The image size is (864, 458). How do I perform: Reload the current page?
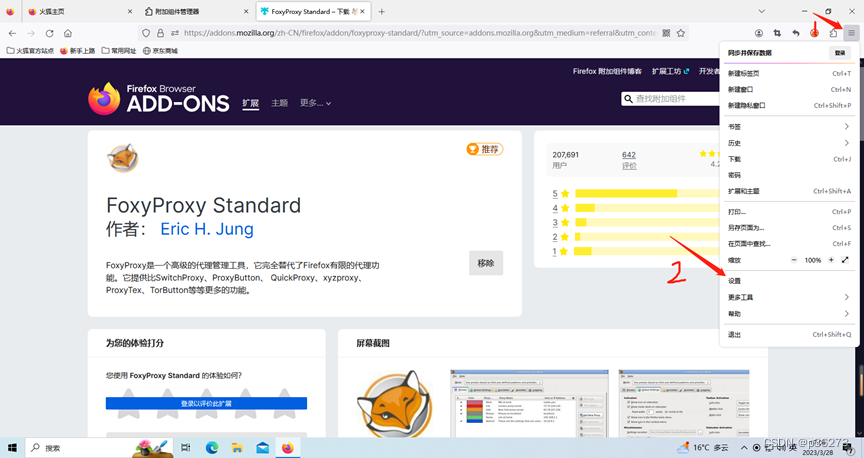(x=49, y=33)
